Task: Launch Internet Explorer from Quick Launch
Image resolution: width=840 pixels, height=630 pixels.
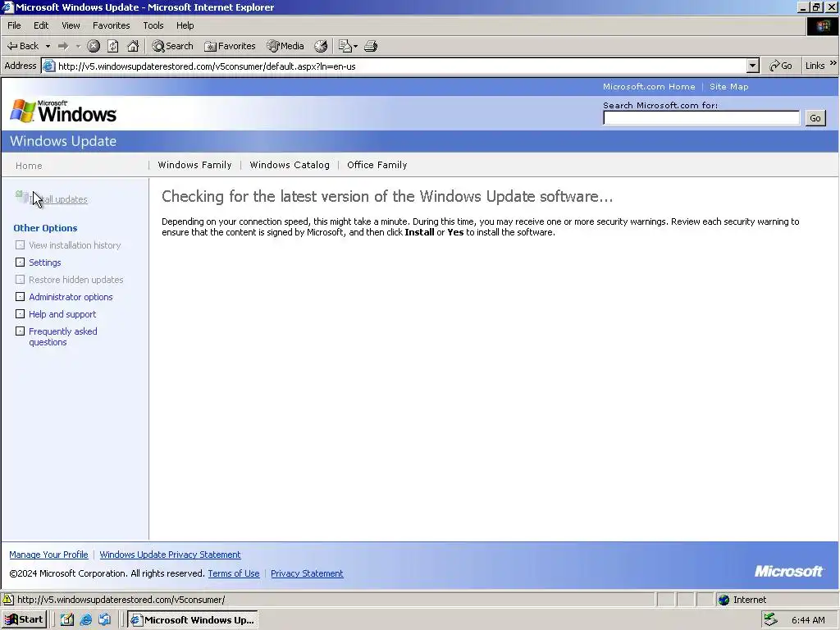Action: pos(85,620)
